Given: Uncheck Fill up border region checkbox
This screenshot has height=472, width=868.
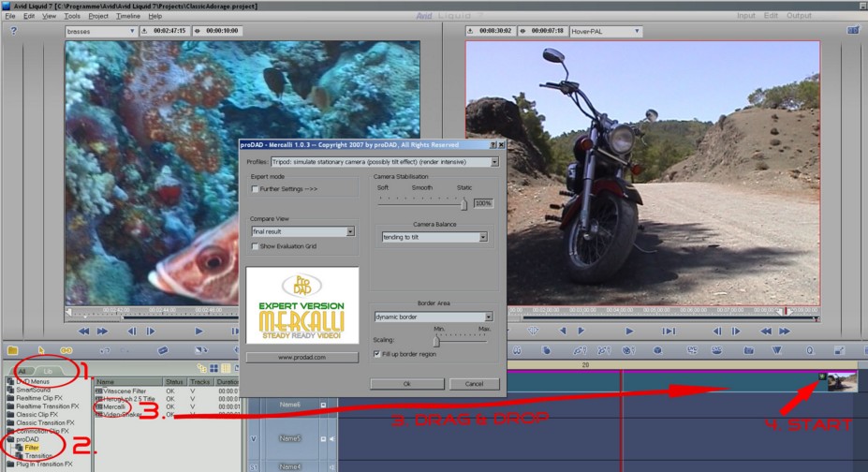Looking at the screenshot, I should [376, 354].
